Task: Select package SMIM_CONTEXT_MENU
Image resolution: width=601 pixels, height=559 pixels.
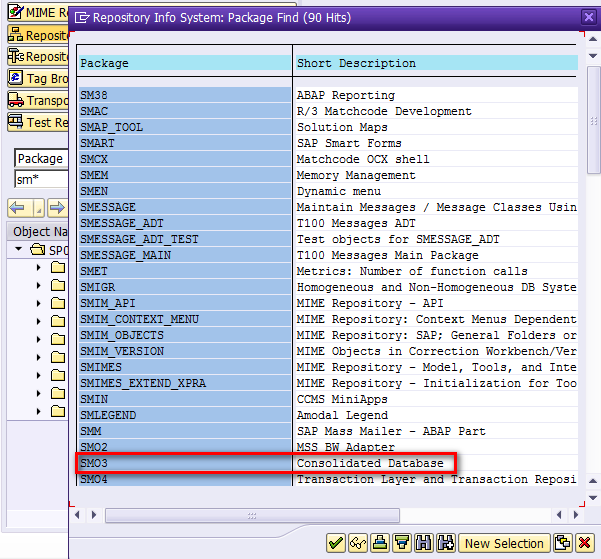Action: click(185, 319)
